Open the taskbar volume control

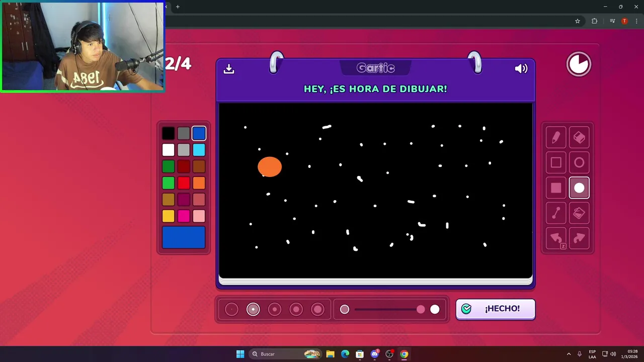point(613,354)
